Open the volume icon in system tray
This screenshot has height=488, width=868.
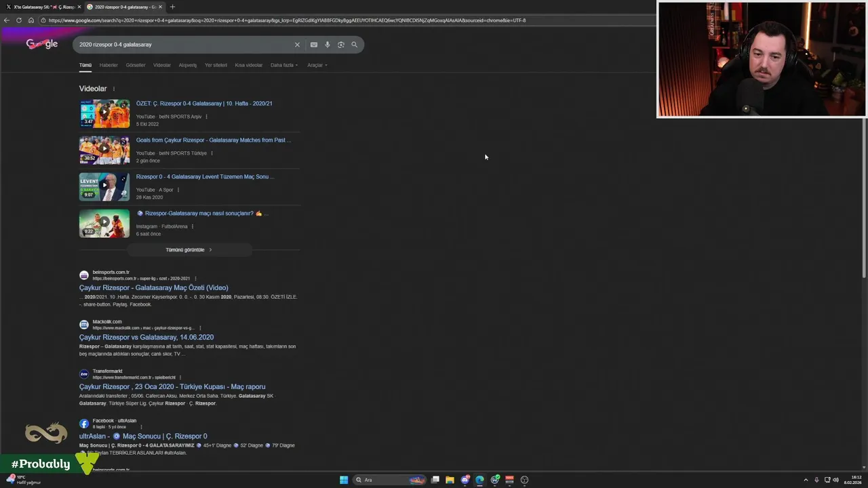(835, 480)
